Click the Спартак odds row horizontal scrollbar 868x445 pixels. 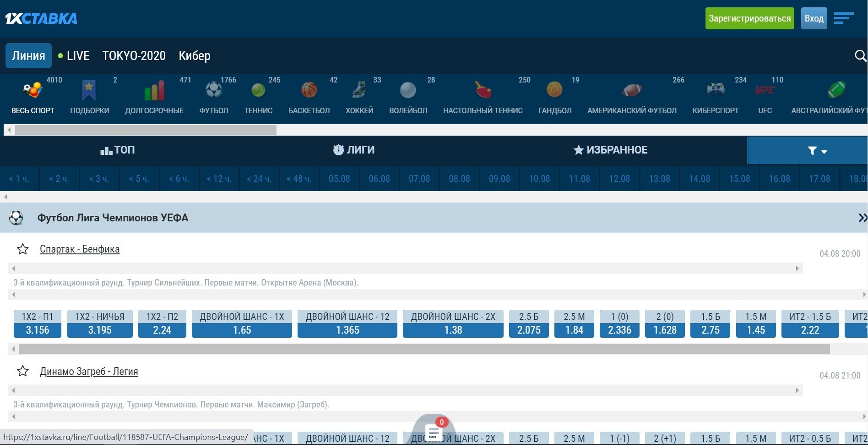(424, 349)
